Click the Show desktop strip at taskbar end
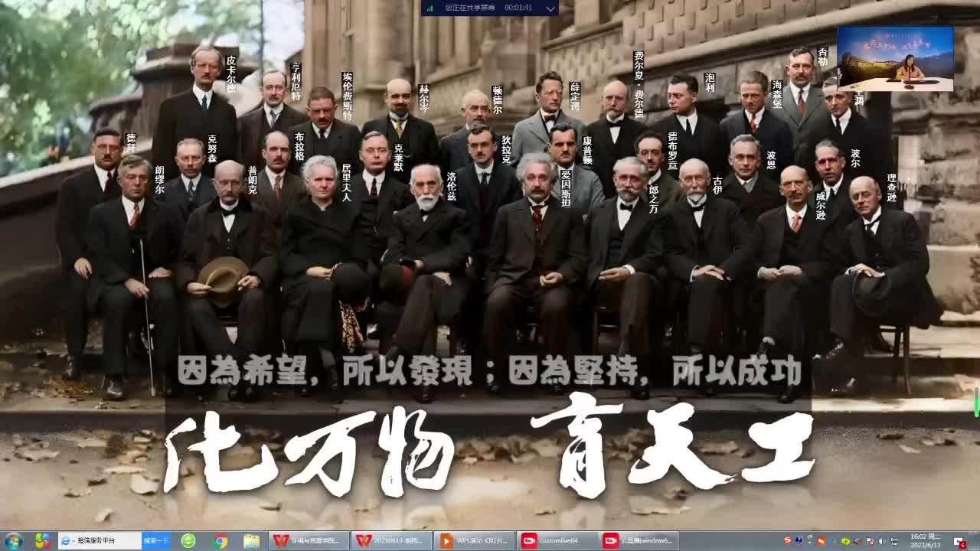Image resolution: width=980 pixels, height=551 pixels. 975,540
